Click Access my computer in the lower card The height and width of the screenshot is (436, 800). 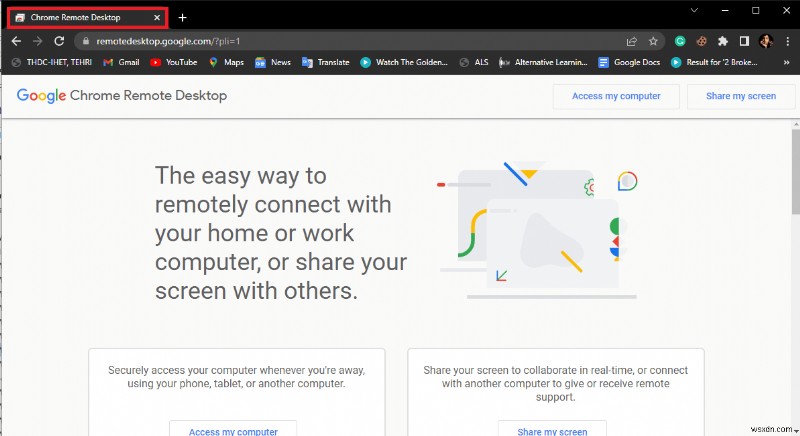pyautogui.click(x=233, y=431)
